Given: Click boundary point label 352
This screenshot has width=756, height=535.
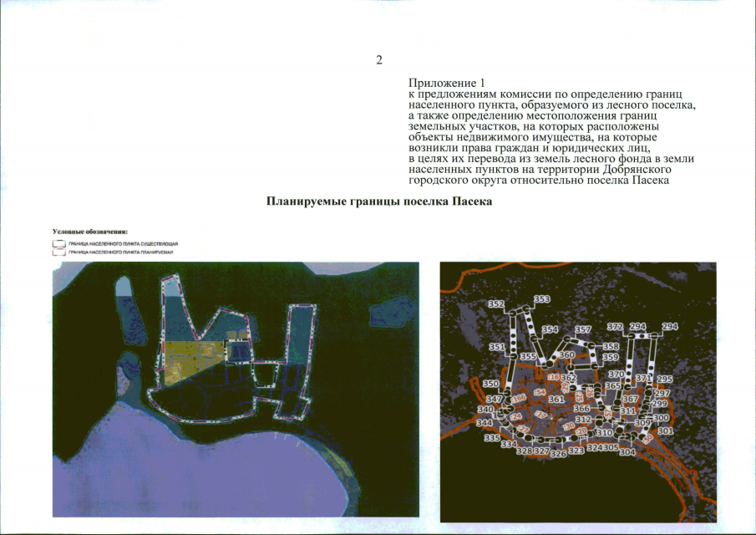Looking at the screenshot, I should (496, 304).
